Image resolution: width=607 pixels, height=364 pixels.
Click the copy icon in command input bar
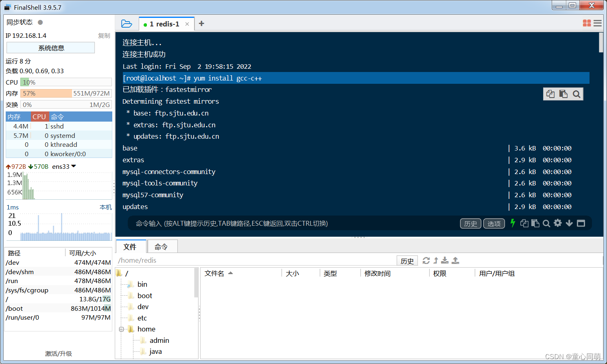[524, 223]
